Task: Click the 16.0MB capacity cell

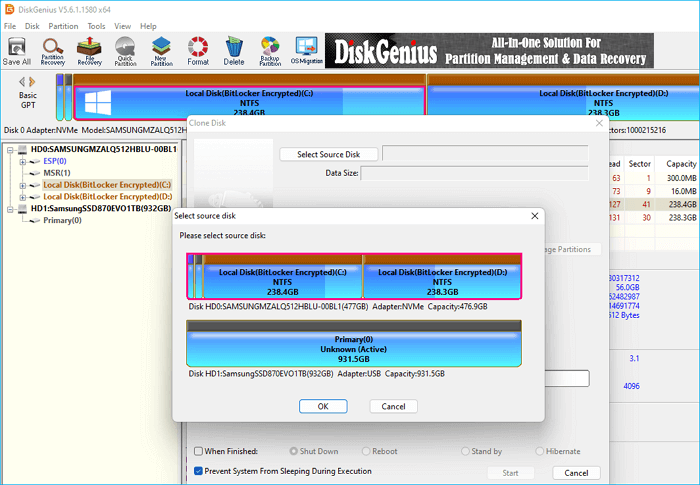Action: [x=683, y=191]
